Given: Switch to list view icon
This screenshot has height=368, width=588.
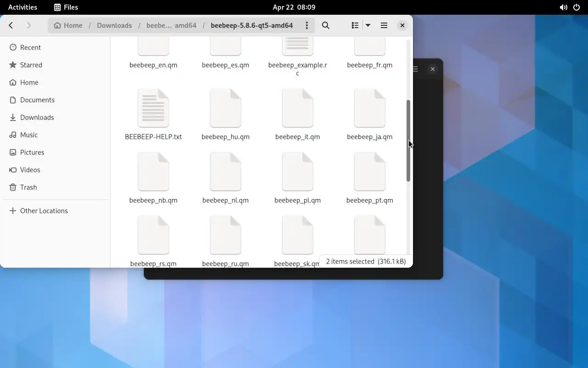Looking at the screenshot, I should (355, 25).
